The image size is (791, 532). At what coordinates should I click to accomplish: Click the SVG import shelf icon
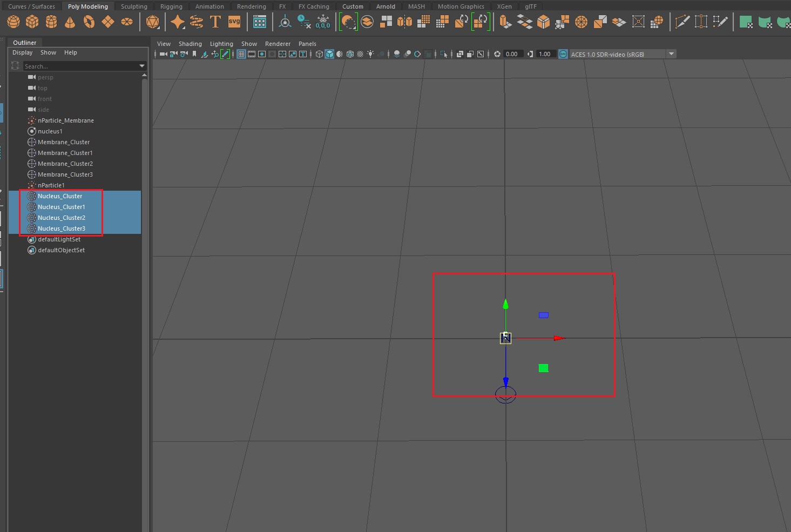click(x=234, y=22)
